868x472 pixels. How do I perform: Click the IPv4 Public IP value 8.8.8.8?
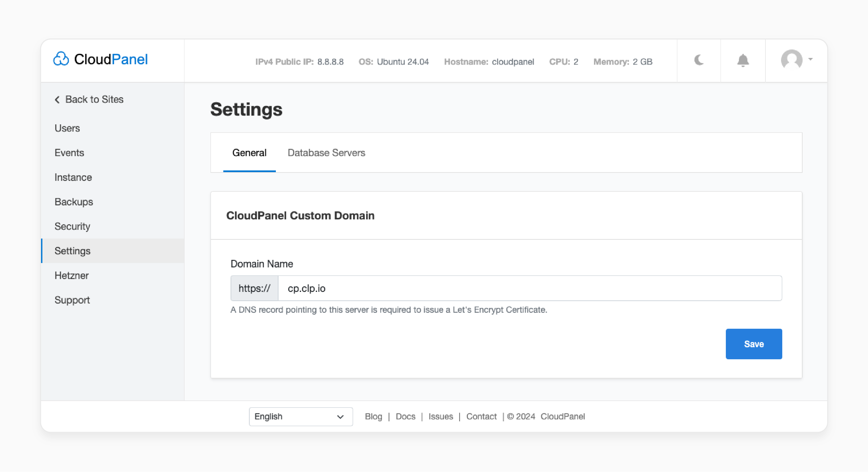click(x=330, y=62)
